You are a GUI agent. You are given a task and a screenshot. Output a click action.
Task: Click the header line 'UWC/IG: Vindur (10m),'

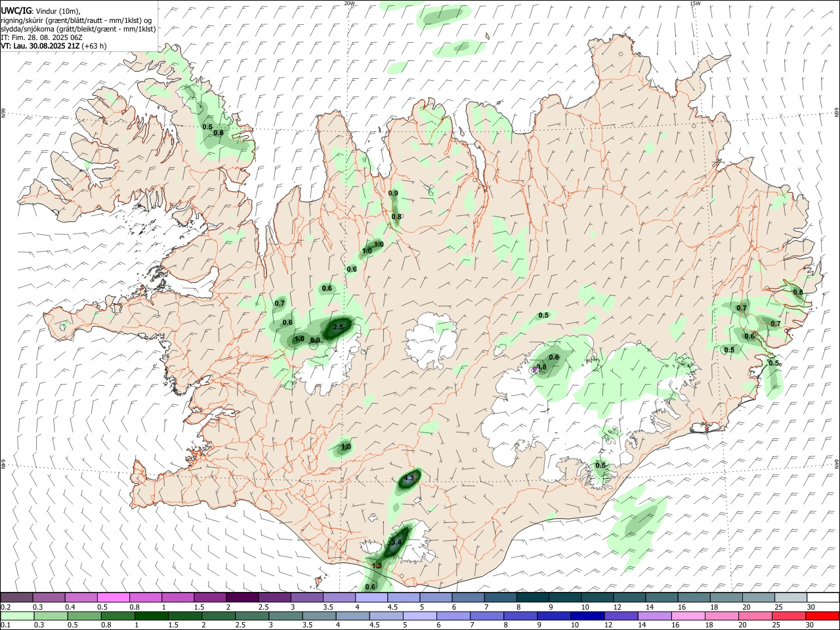(41, 10)
